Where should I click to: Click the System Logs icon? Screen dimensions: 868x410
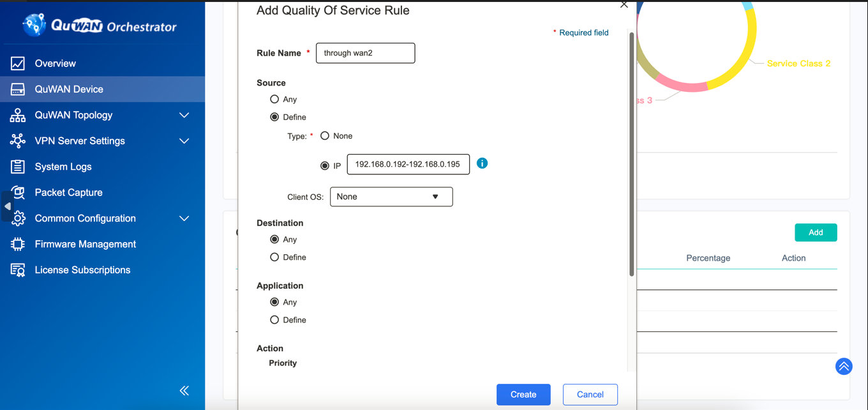(18, 167)
